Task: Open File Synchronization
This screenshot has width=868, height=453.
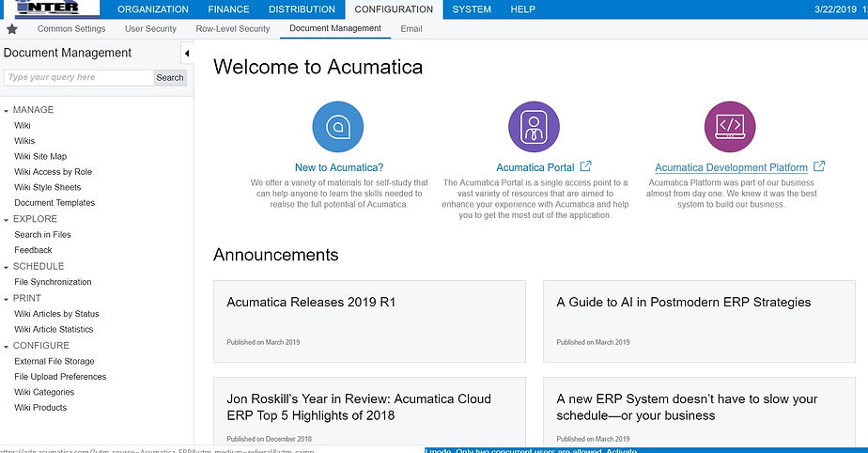Action: [53, 282]
